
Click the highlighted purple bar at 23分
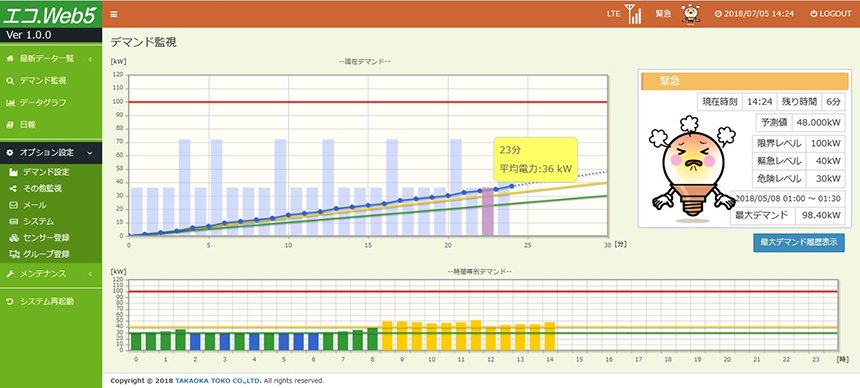pos(488,211)
